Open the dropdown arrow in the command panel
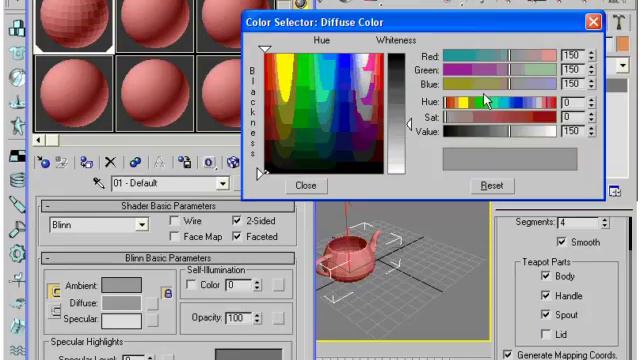This screenshot has height=360, width=640. pyautogui.click(x=622, y=65)
